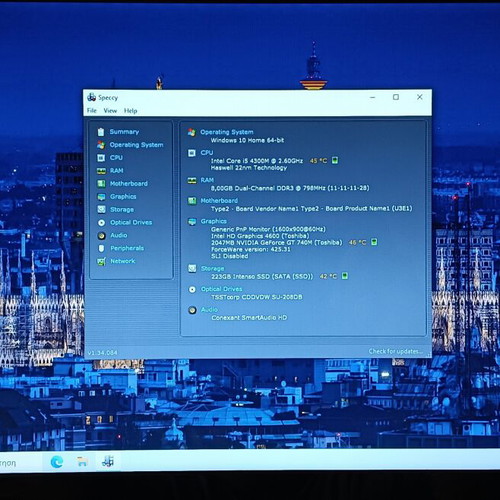Viewport: 500px width, 500px height.
Task: Click the Optical Drives disc icon in sidebar
Action: (x=102, y=223)
